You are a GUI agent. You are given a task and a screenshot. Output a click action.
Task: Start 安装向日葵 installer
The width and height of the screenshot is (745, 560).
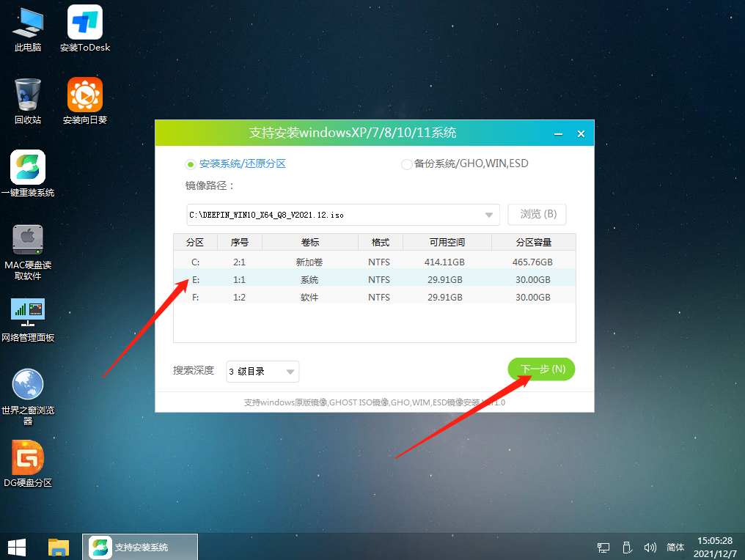point(84,95)
